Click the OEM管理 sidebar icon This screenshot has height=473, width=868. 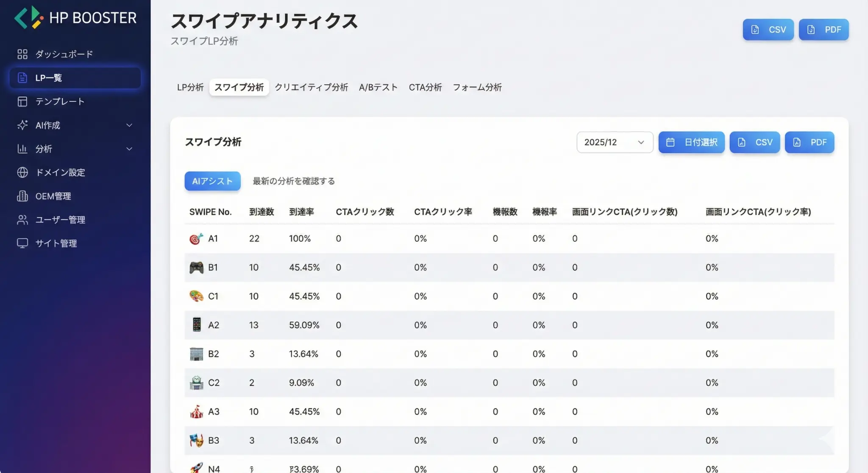22,196
